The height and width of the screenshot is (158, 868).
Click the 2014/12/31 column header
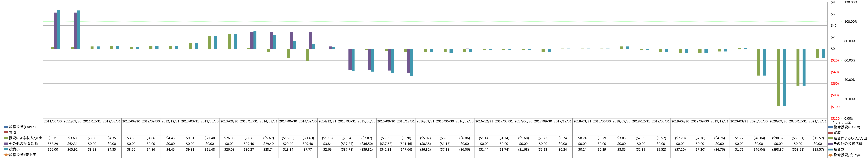tap(327, 121)
